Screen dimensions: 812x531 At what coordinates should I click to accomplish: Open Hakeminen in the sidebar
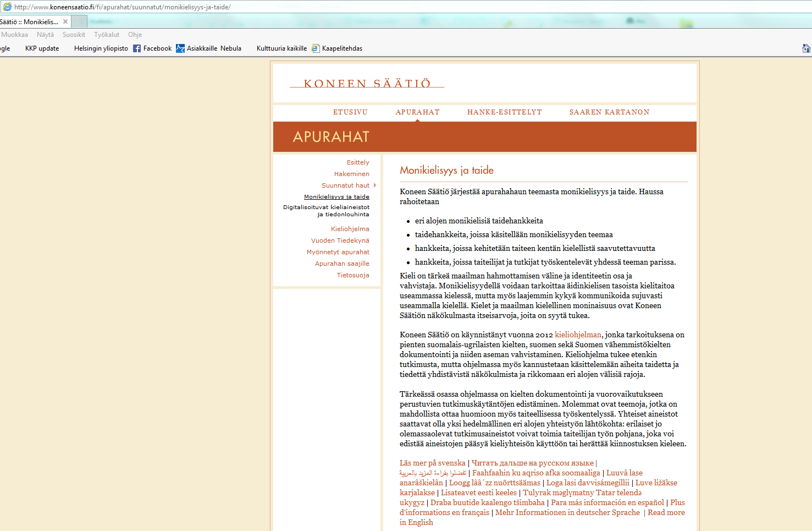tap(352, 174)
